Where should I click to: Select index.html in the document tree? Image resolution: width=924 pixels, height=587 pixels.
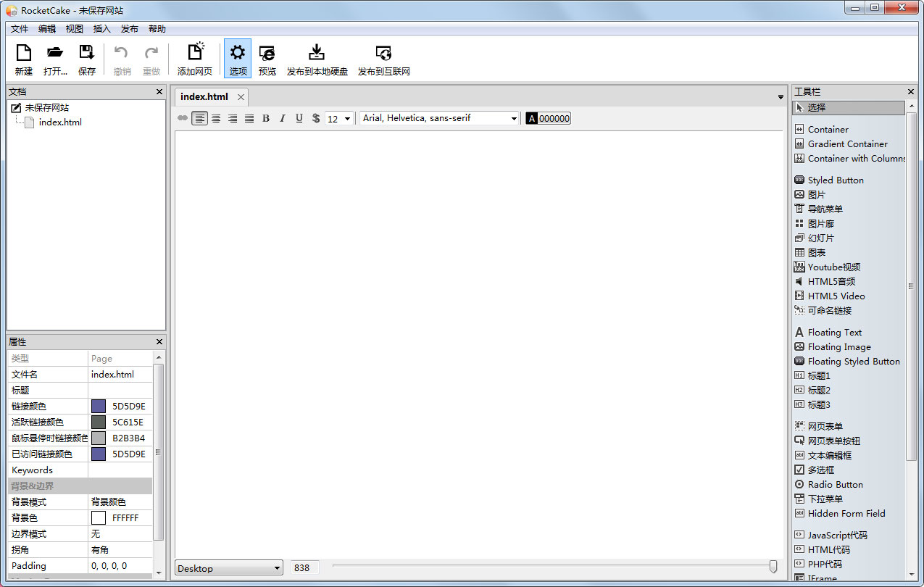tap(60, 122)
